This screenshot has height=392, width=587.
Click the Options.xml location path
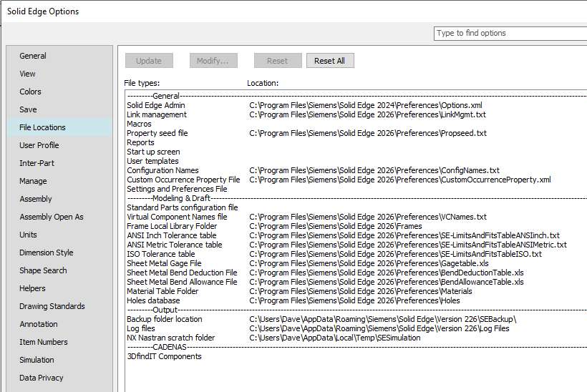[366, 105]
